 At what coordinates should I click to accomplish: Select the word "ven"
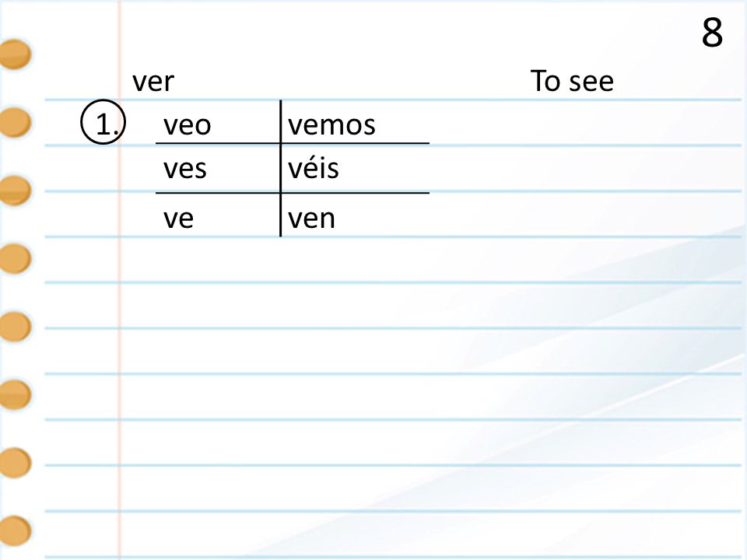tap(311, 219)
